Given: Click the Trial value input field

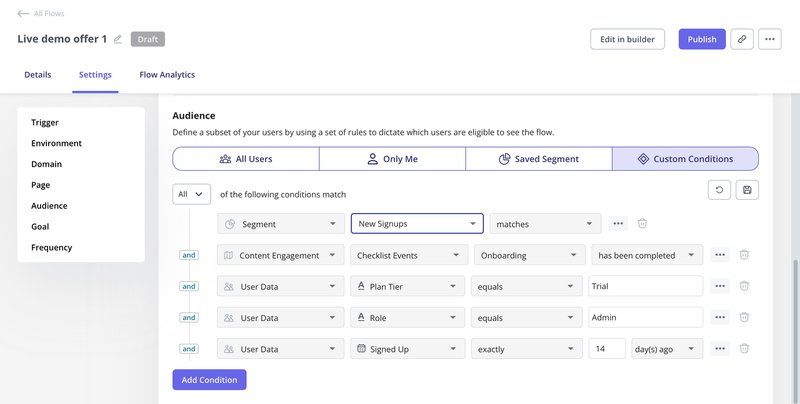Looking at the screenshot, I should [x=646, y=286].
